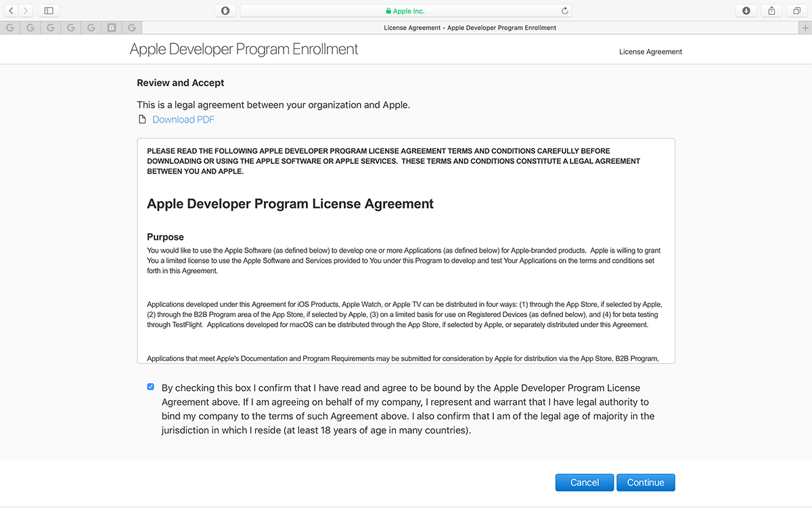Show all tabs overview
812x508 pixels.
pos(797,11)
